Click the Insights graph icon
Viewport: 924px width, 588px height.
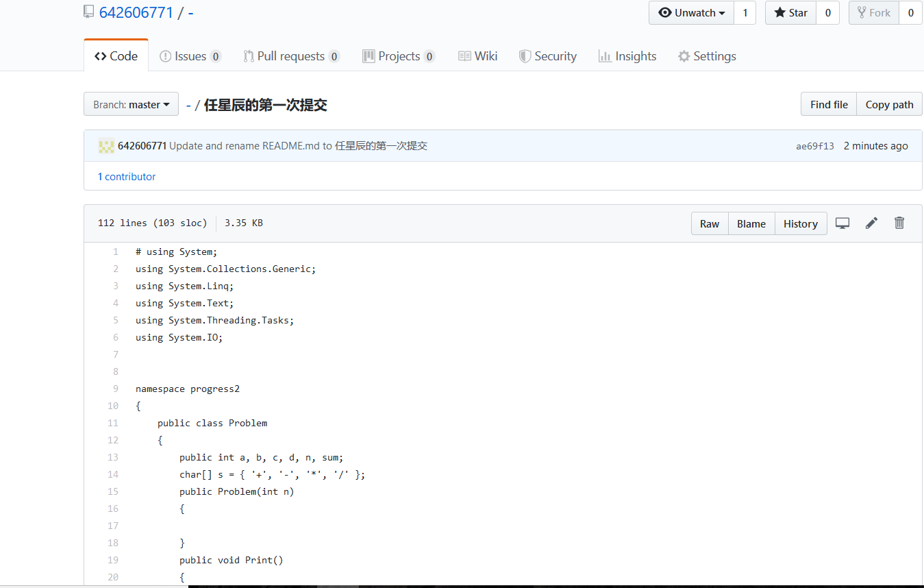[x=604, y=56]
